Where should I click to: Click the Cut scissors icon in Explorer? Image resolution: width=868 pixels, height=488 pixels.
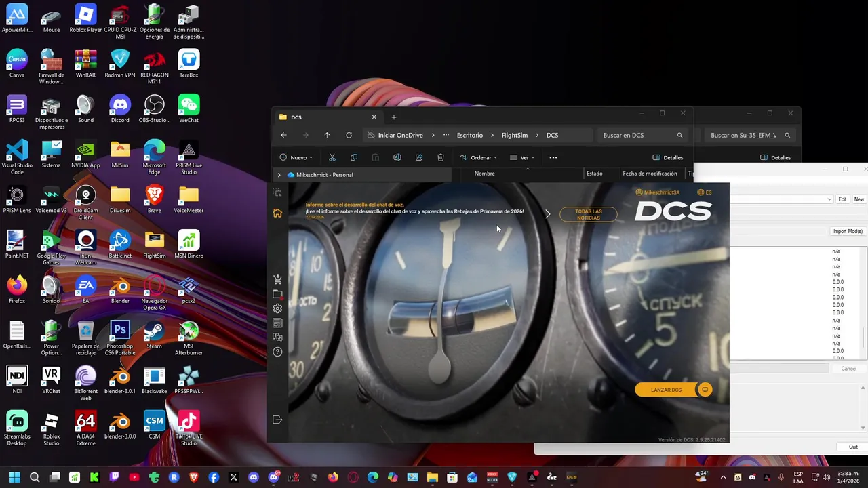[x=332, y=157]
